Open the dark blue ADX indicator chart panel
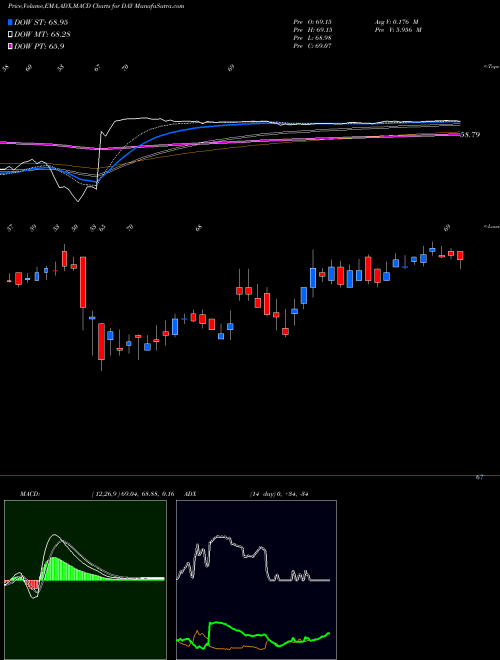The image size is (500, 660). tap(256, 580)
